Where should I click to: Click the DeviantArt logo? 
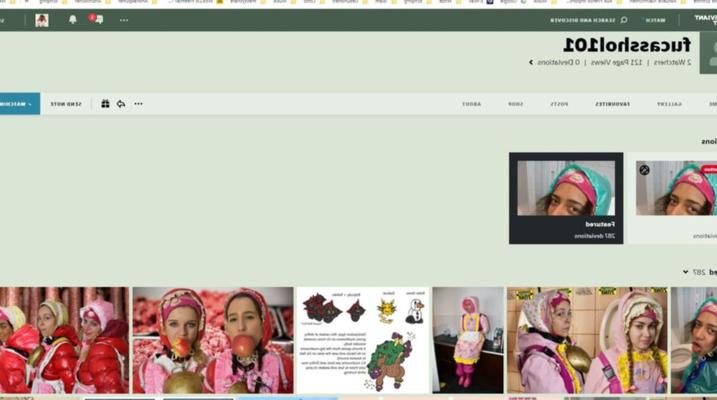point(705,20)
